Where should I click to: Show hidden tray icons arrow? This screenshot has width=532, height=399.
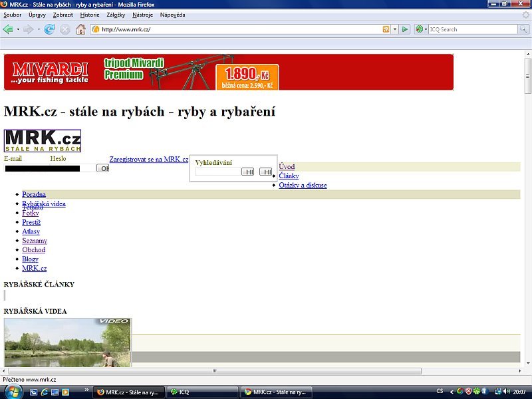[x=452, y=392]
